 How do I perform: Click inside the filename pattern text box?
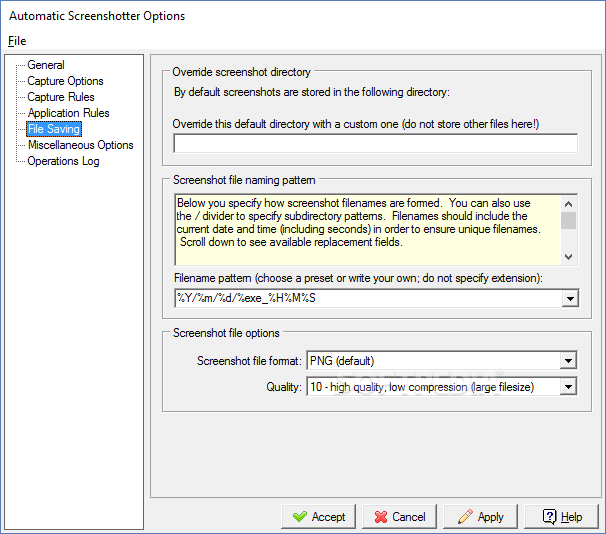tap(368, 298)
